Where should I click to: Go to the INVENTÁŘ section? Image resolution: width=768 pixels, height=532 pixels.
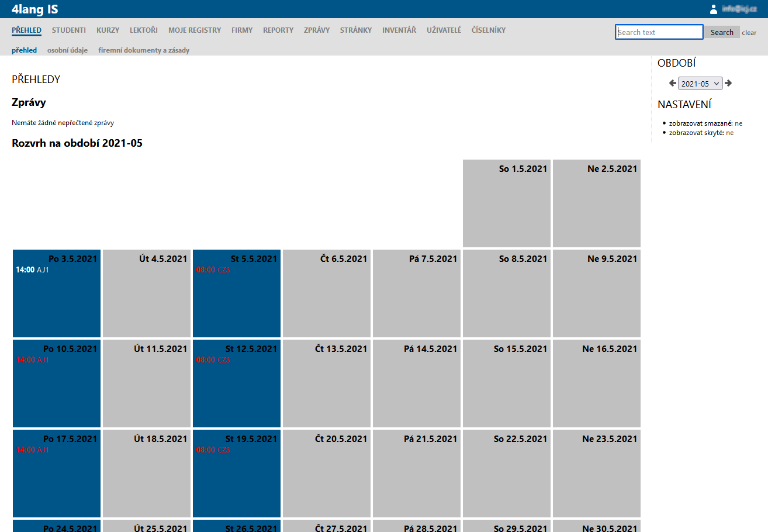coord(399,30)
